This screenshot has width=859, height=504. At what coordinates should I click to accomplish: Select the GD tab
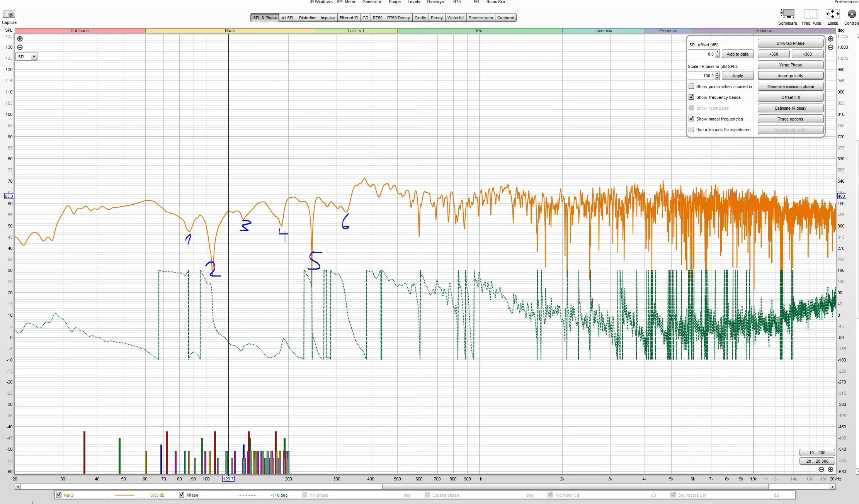(x=365, y=18)
